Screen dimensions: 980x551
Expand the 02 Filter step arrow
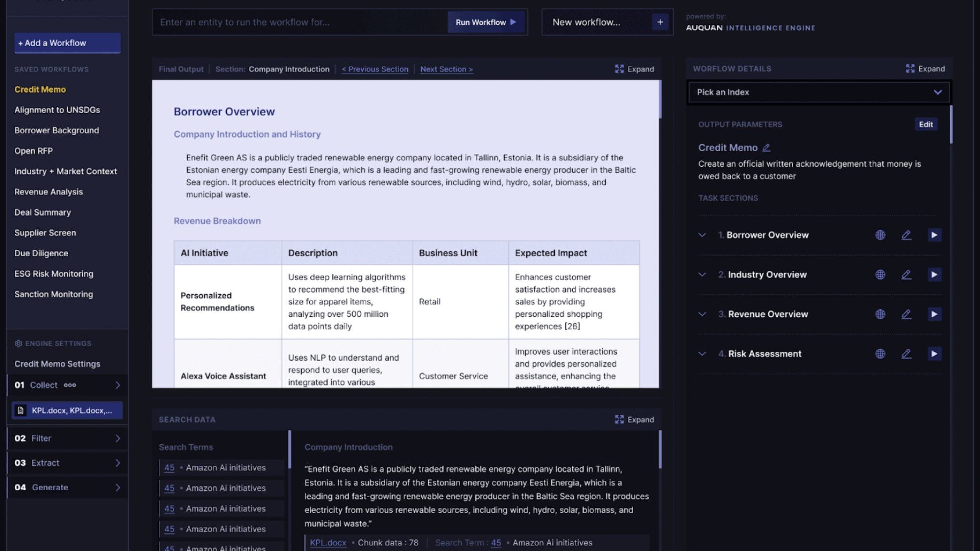click(118, 438)
